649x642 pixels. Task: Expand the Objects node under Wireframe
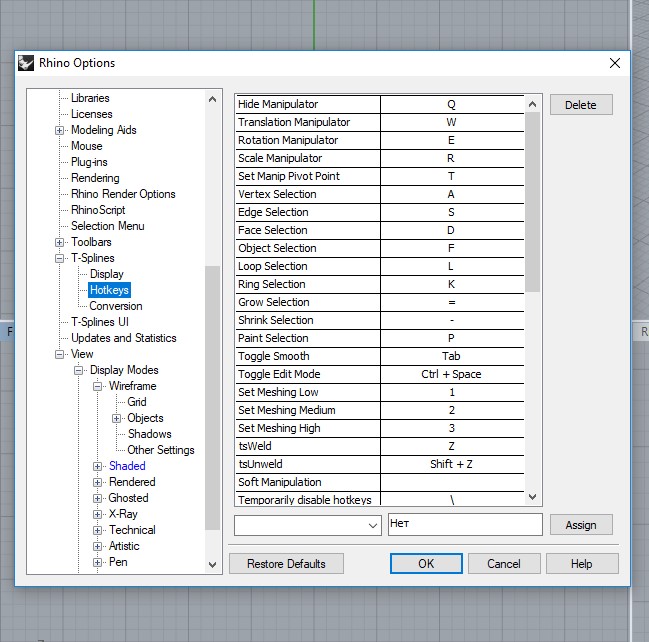[116, 418]
